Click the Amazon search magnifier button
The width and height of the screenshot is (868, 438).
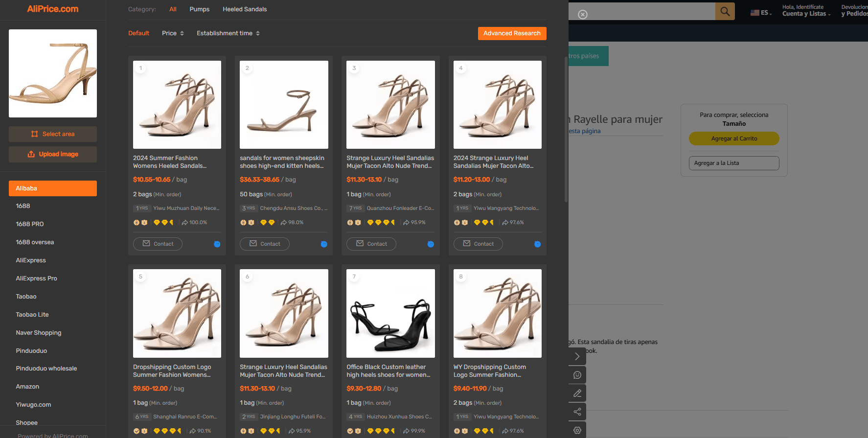coord(725,11)
